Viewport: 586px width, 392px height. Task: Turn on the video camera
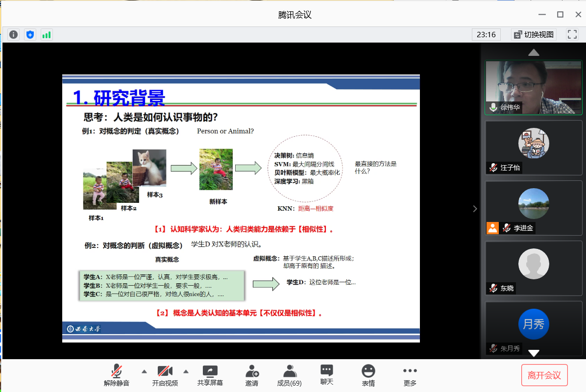coord(165,375)
